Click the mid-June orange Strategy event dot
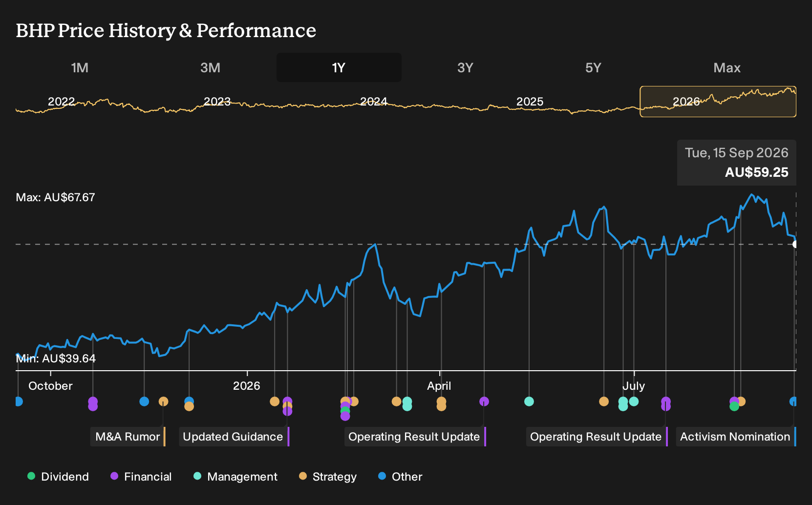This screenshot has height=505, width=812. click(604, 401)
